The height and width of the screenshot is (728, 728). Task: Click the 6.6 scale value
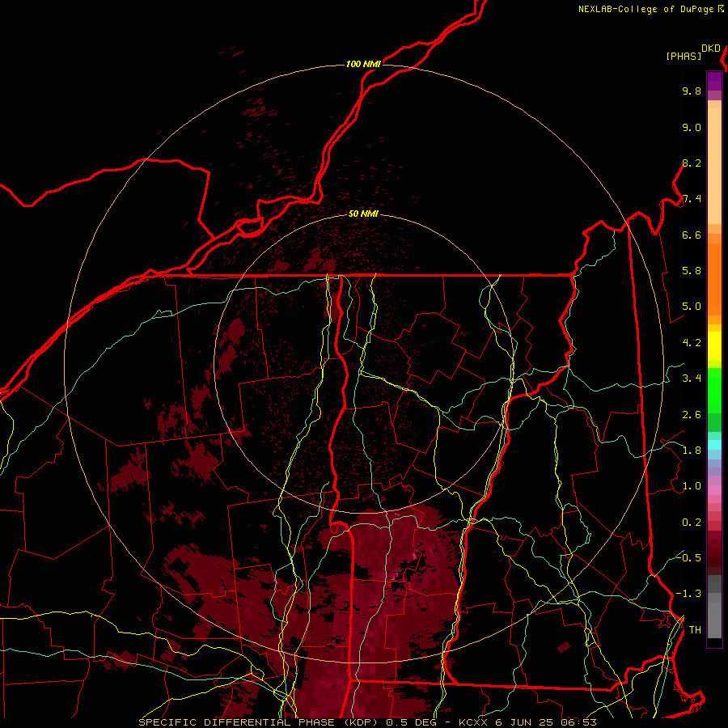[x=692, y=235]
